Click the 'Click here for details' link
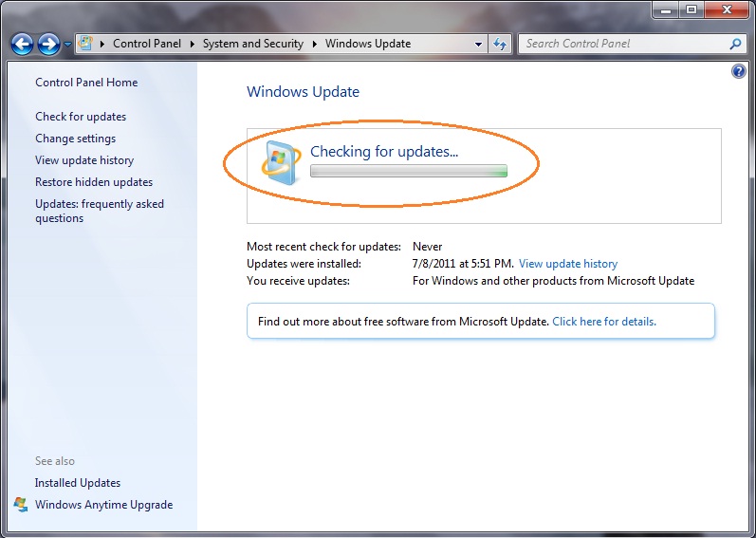 [604, 322]
